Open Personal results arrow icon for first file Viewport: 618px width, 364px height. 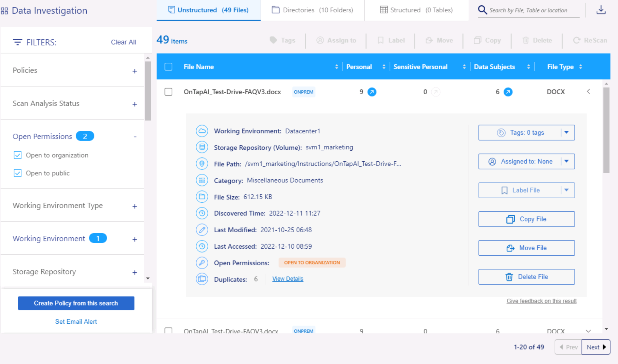(x=372, y=92)
